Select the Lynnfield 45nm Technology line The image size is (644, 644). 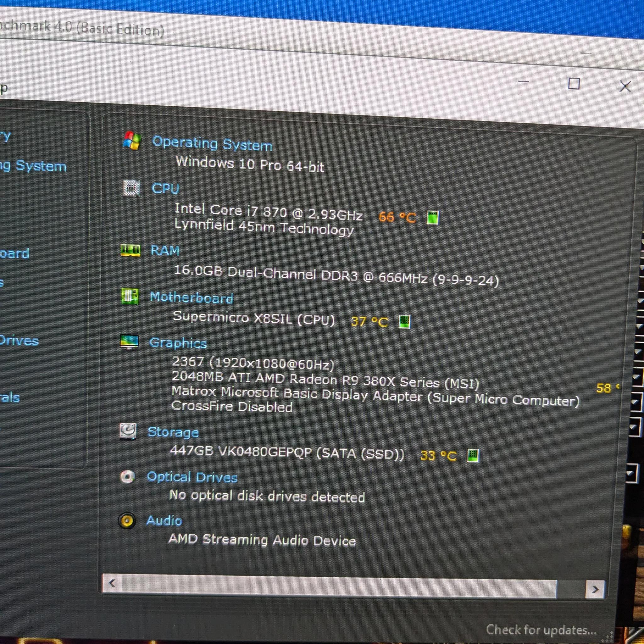click(x=264, y=227)
